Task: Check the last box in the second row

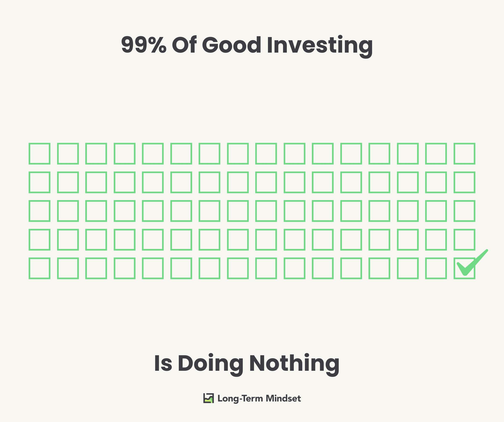Action: 464,182
